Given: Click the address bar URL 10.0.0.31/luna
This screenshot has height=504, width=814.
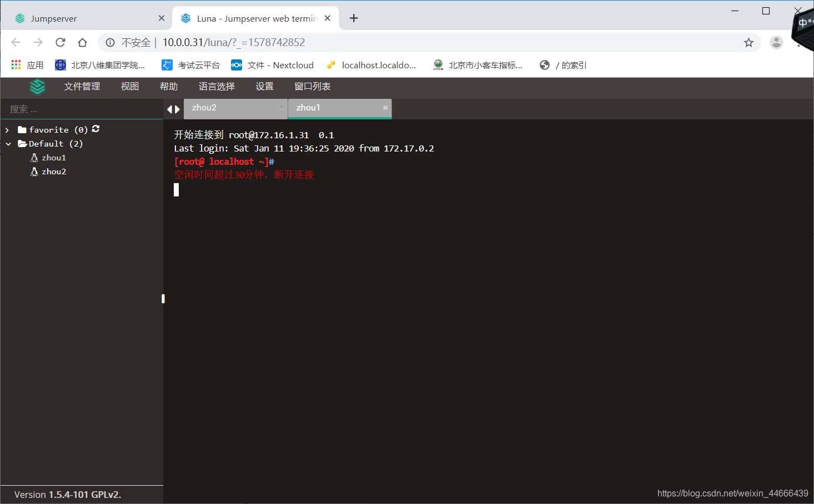Looking at the screenshot, I should pyautogui.click(x=234, y=43).
